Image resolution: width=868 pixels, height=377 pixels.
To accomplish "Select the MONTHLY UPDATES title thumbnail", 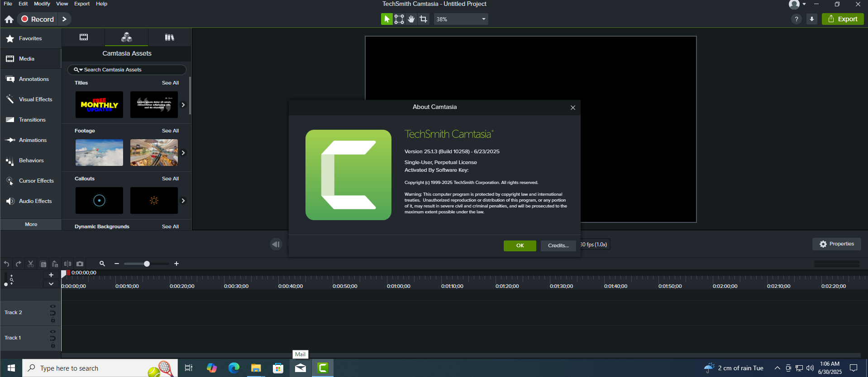I will click(99, 105).
